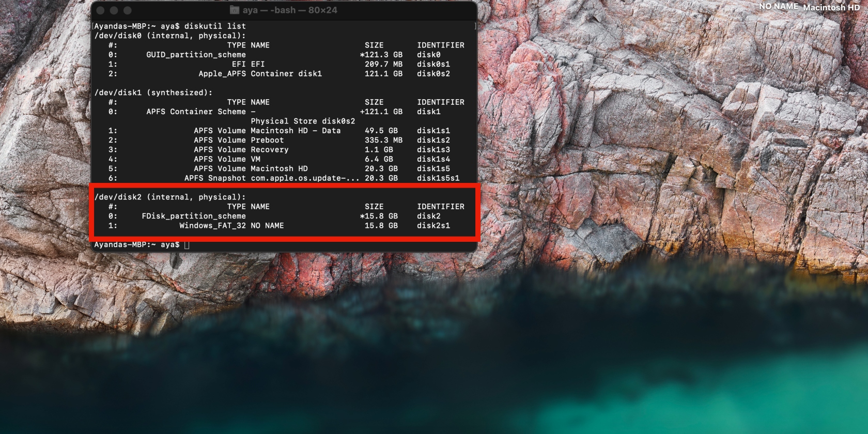Click the 'disk1s5' identifier

click(433, 168)
